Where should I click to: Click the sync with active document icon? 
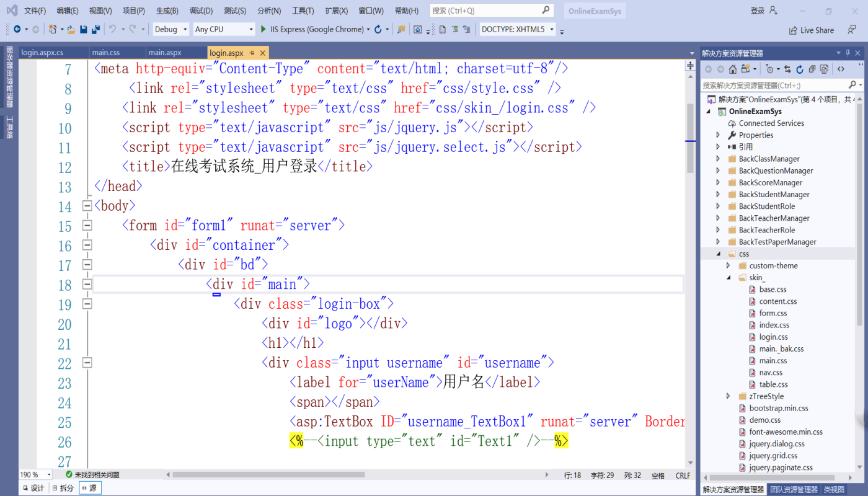[x=787, y=69]
